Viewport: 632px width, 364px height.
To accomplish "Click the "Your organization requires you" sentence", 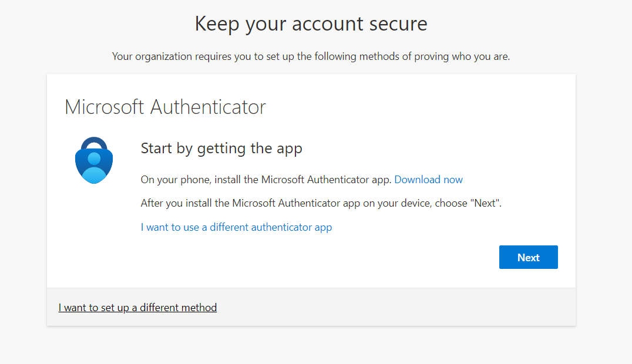I will click(x=311, y=56).
